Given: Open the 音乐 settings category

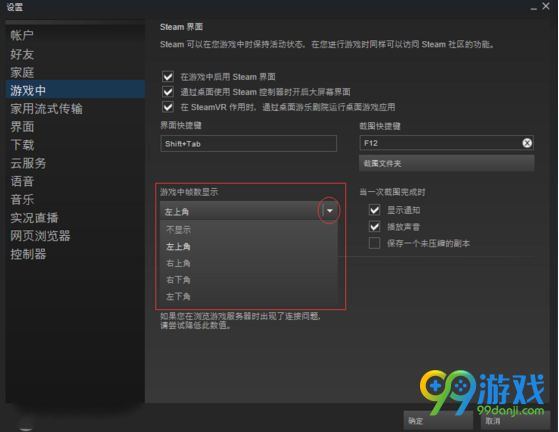Looking at the screenshot, I should (x=22, y=200).
